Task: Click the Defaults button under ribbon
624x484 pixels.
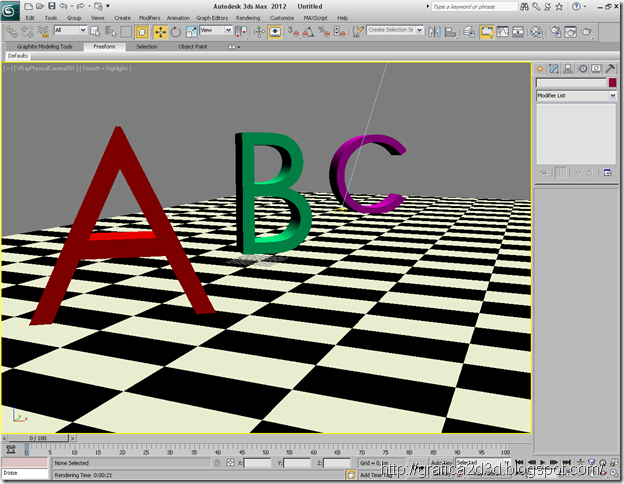Action: coord(18,56)
